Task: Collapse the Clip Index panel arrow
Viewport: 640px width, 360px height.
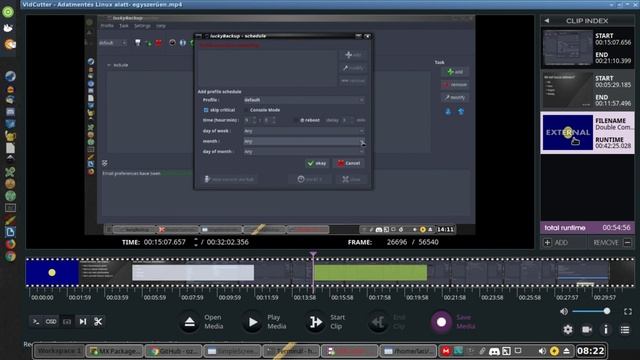Action: [547, 20]
